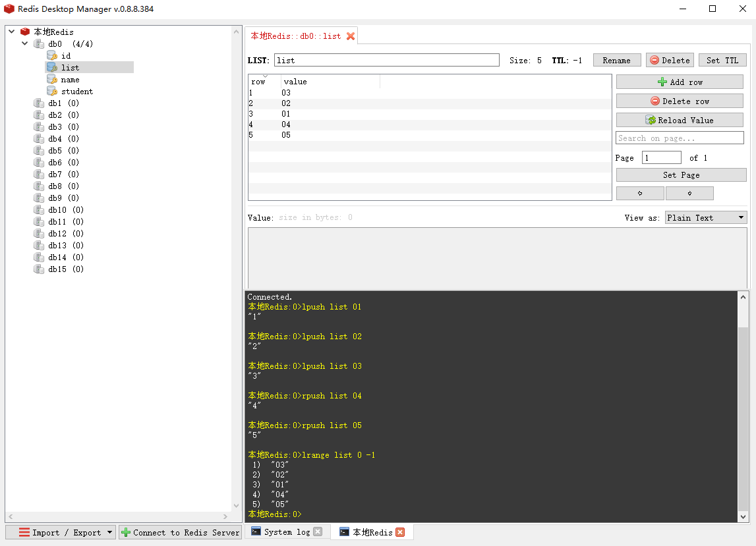756x546 pixels.
Task: Select the name key icon
Action: (52, 80)
